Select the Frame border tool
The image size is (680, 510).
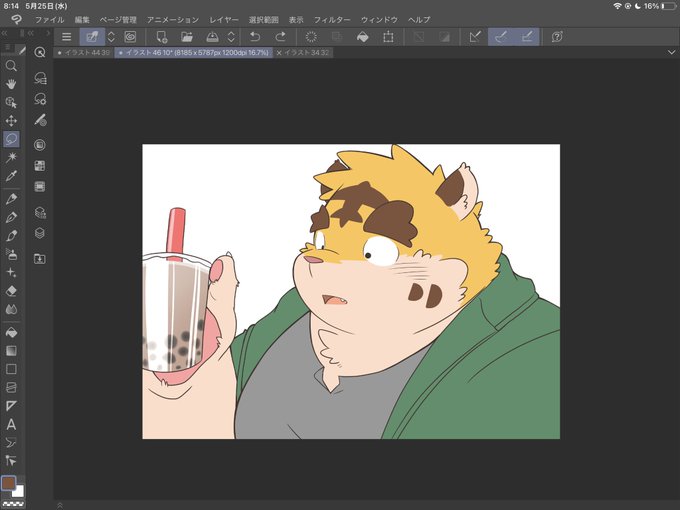tap(11, 387)
